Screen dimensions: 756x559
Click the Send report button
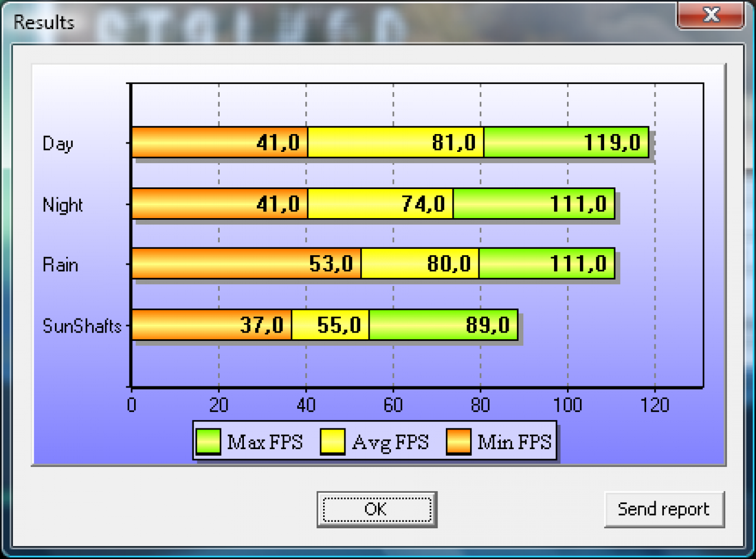point(664,509)
